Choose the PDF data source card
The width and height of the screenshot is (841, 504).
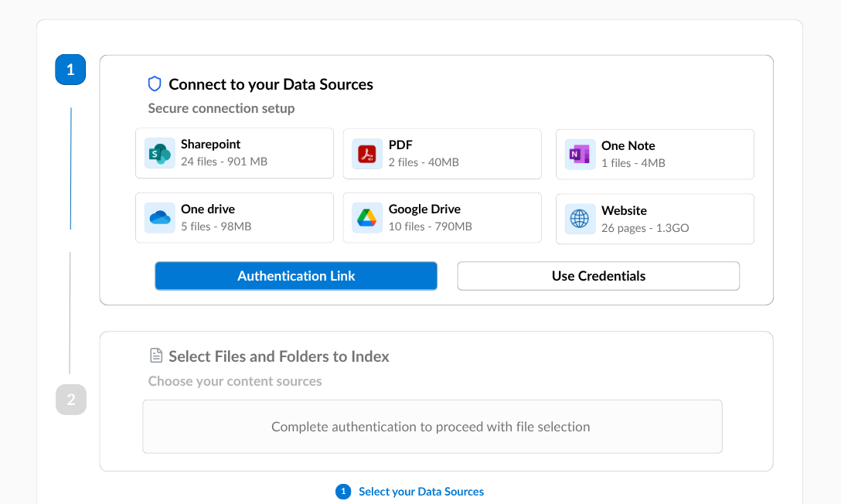tap(442, 154)
